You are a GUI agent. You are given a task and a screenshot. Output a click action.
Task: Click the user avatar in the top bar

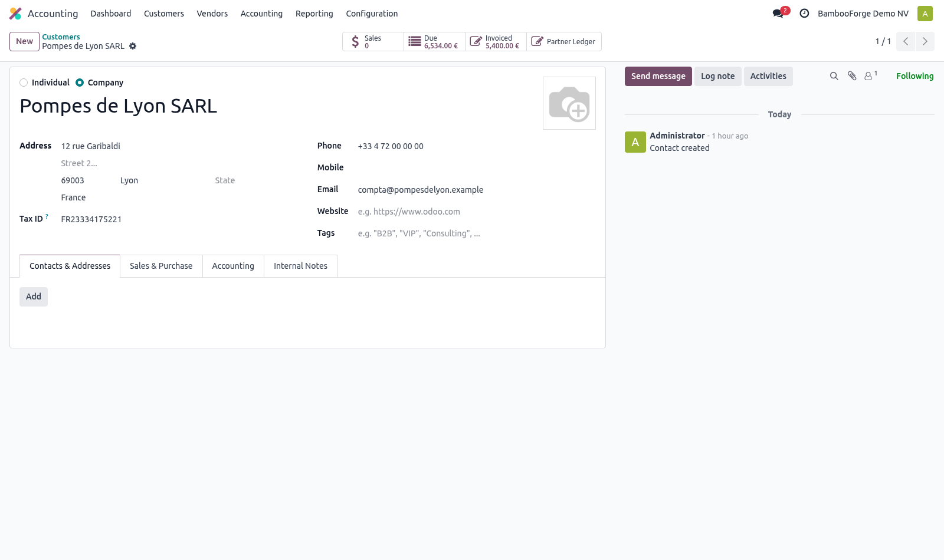(925, 14)
